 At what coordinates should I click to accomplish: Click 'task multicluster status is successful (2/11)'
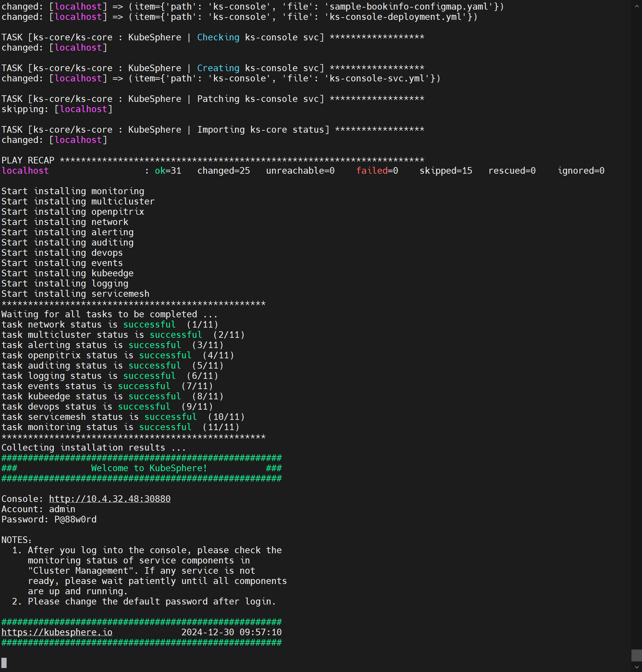pyautogui.click(x=123, y=335)
